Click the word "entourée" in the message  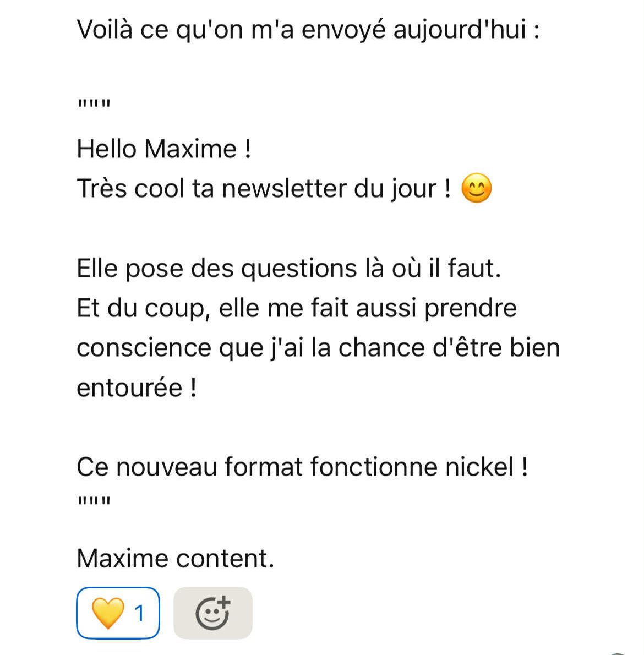129,388
